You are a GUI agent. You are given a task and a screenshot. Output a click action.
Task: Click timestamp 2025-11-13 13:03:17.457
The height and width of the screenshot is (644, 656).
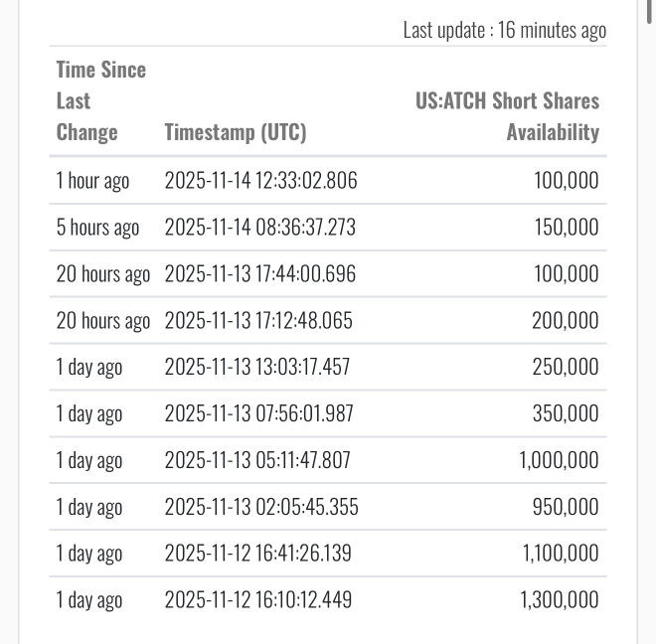point(257,368)
